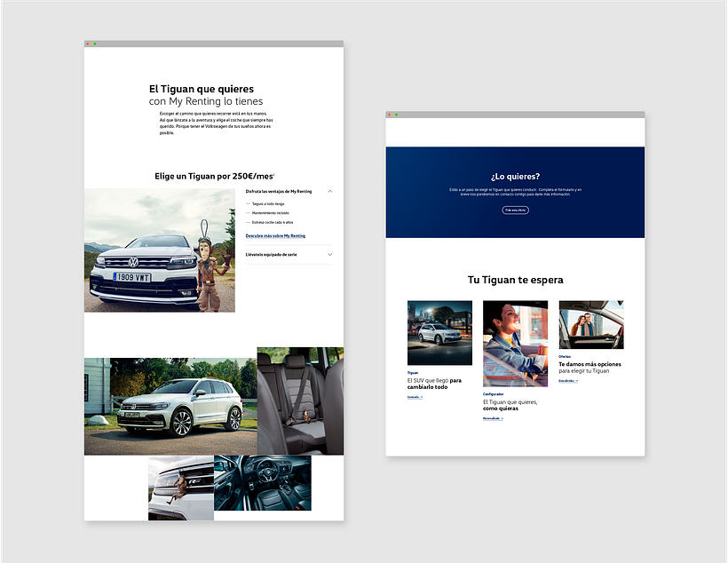Expand the 'Llévatelo equipado de serie' chevron
Screen dimensions: 728x563
[329, 255]
